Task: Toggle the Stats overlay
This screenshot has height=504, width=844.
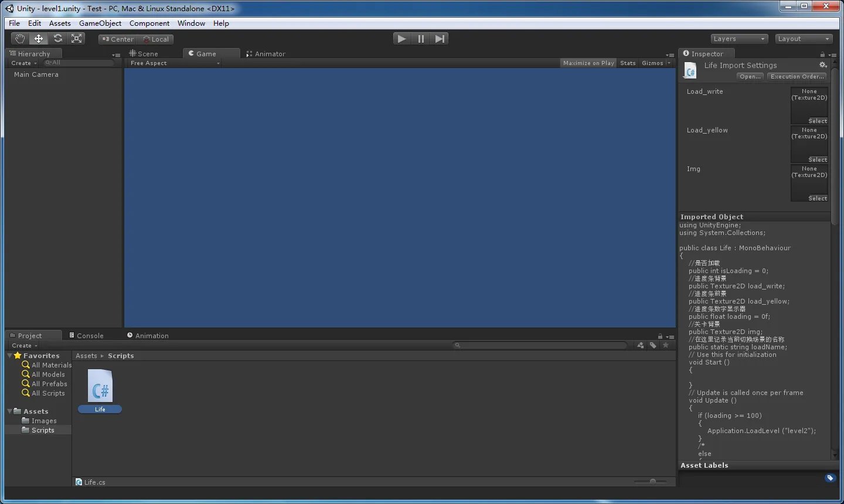Action: click(628, 63)
